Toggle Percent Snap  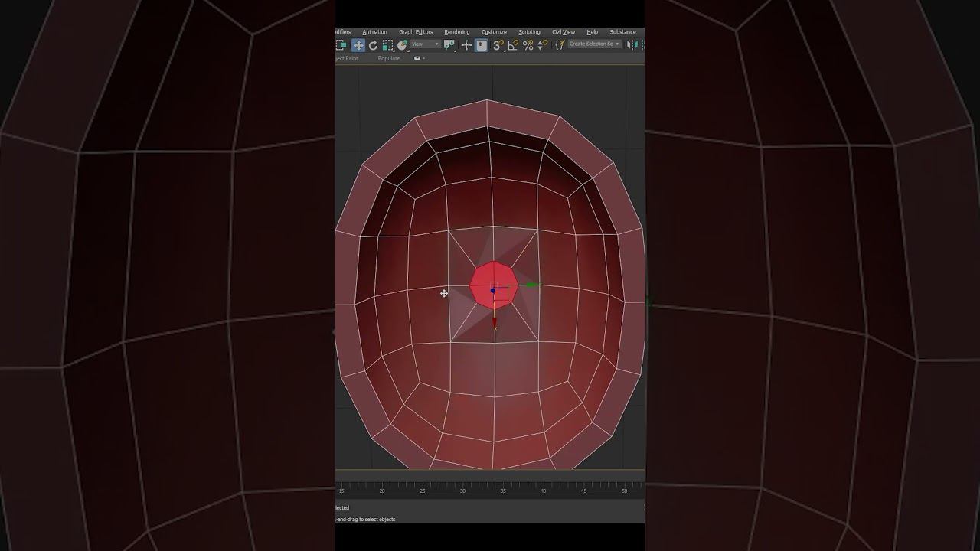tap(528, 45)
